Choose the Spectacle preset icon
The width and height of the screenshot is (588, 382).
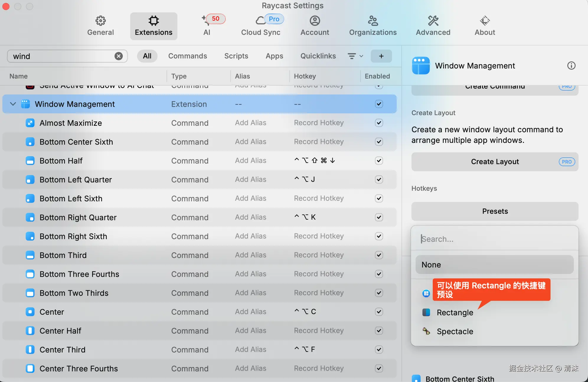(426, 331)
